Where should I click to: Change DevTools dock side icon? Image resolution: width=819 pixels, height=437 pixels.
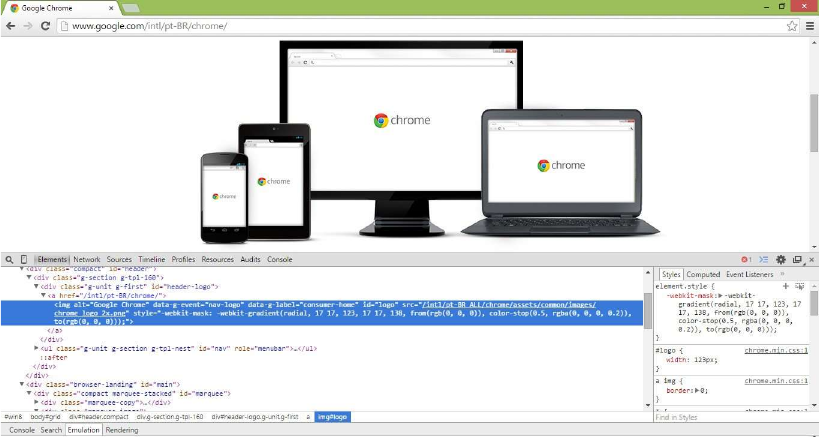tap(797, 259)
